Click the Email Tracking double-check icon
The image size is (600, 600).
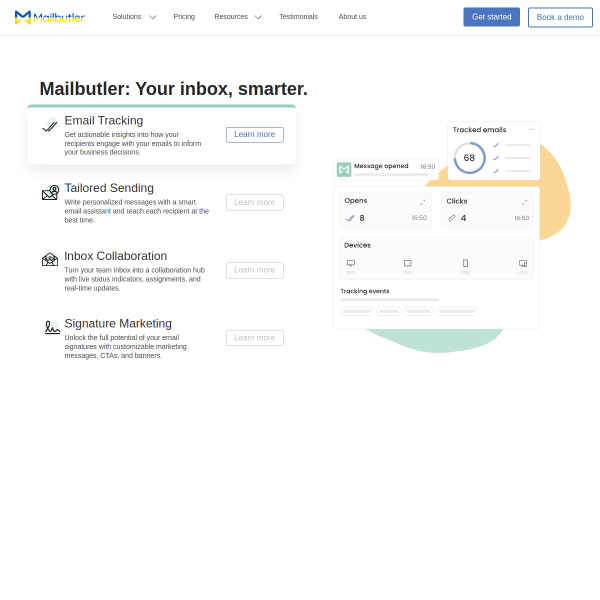pyautogui.click(x=50, y=125)
